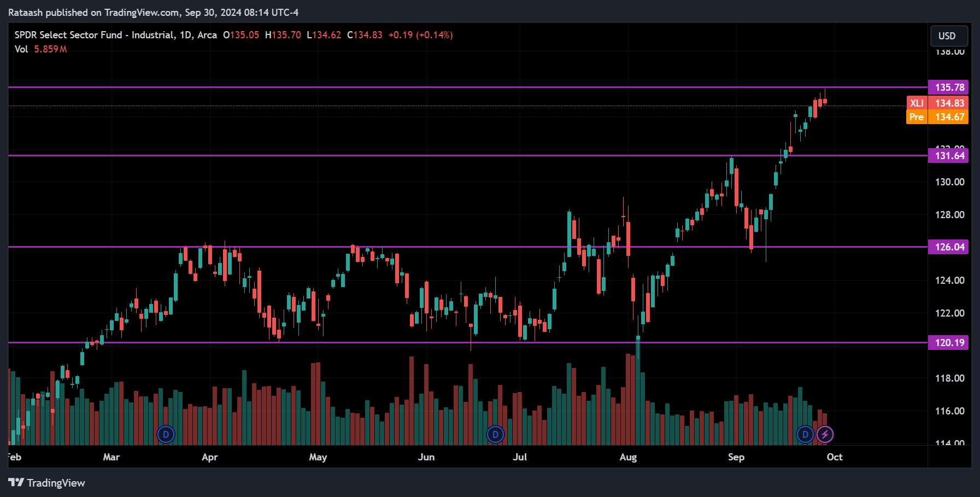Click the 122.00 price scale value
The width and height of the screenshot is (980, 497).
point(949,313)
